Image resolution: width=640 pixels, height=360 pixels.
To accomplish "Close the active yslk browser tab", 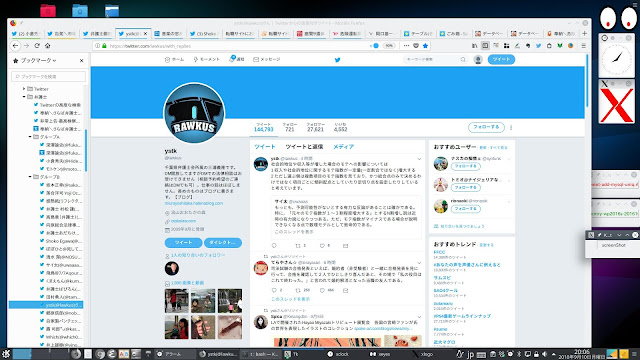I will tap(145, 33).
